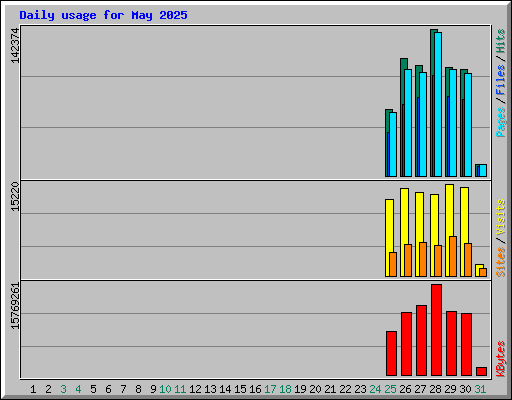
Task: Click day 25 on the x-axis
Action: (390, 389)
